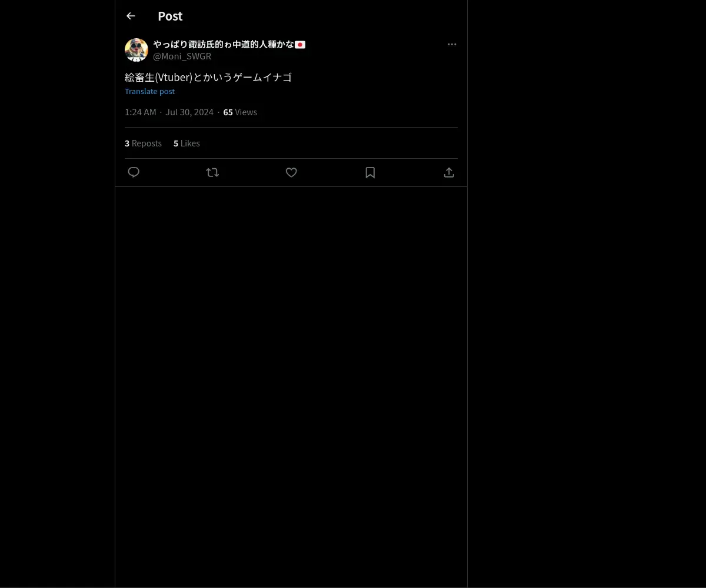706x588 pixels.
Task: View the list of 5 Likes
Action: pos(187,143)
